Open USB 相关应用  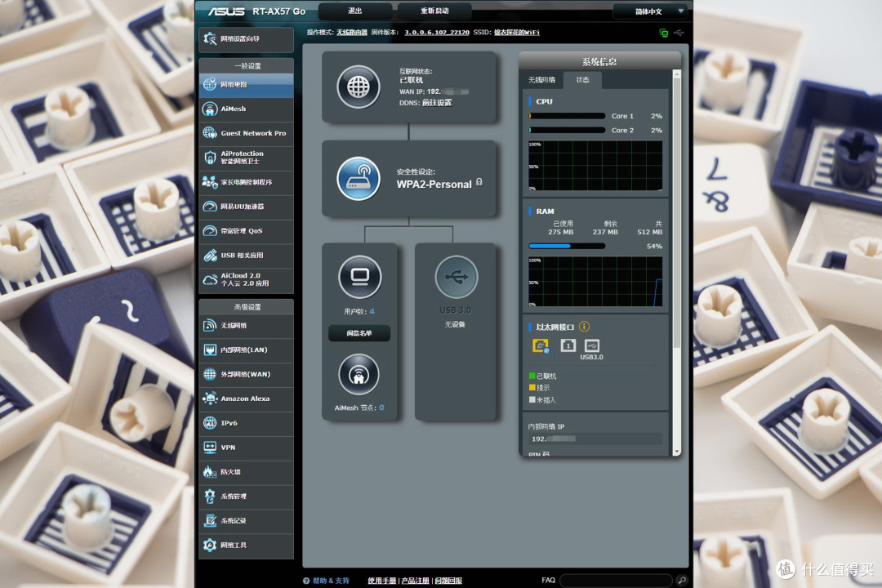pyautogui.click(x=246, y=256)
